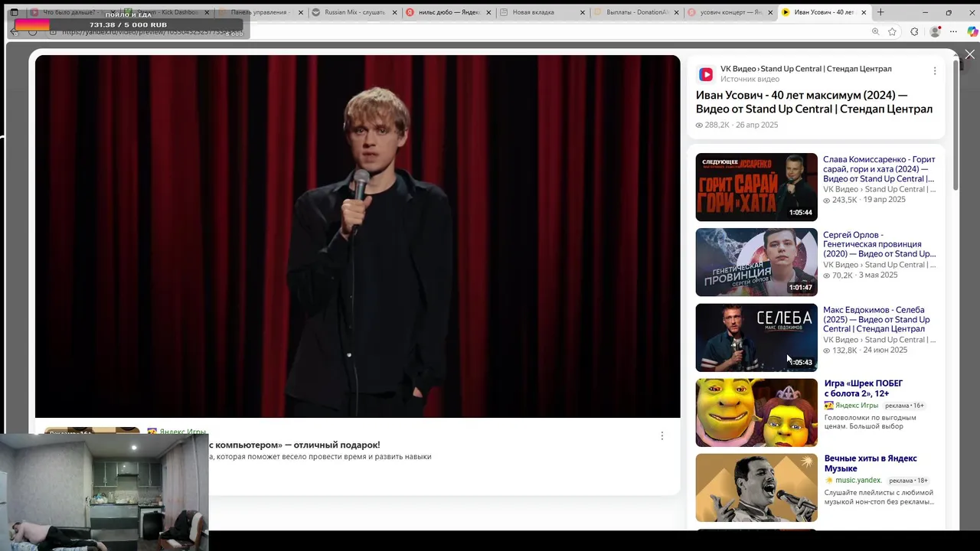The width and height of the screenshot is (980, 551).
Task: Bookmark the page with the star icon
Action: click(x=892, y=32)
